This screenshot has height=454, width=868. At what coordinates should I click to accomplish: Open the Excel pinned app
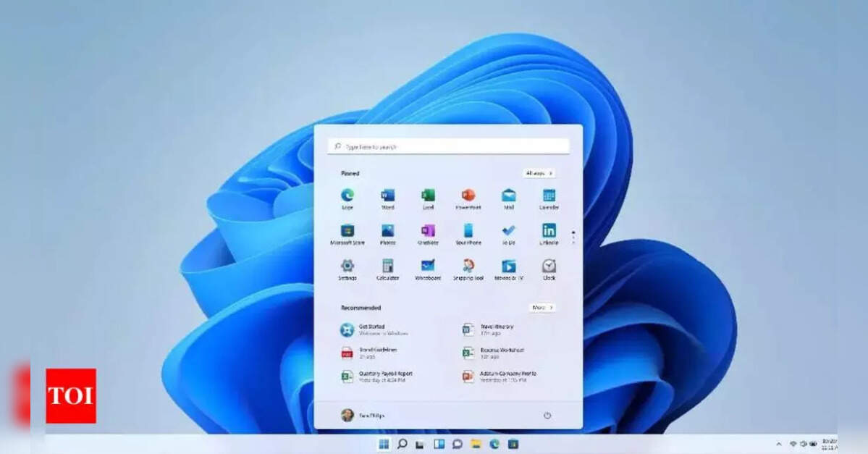tap(428, 196)
